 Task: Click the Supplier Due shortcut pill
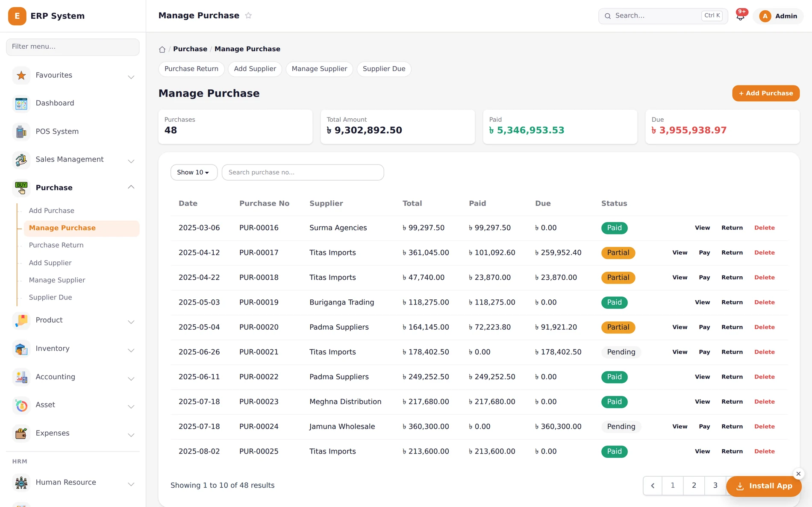tap(384, 69)
